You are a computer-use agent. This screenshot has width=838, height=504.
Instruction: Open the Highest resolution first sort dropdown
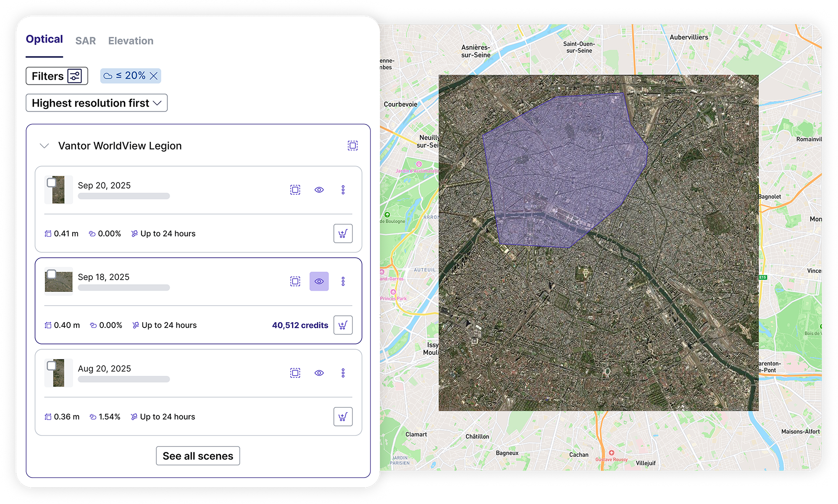pyautogui.click(x=97, y=103)
